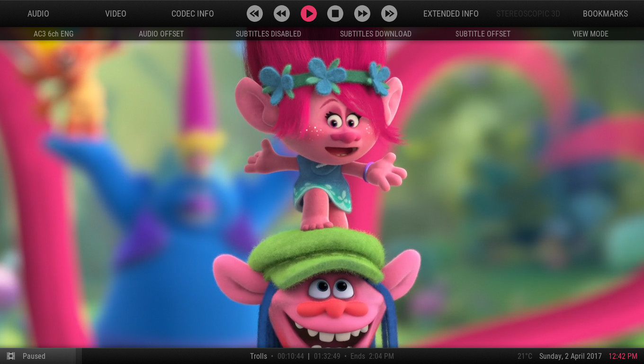Screen dimensions: 644x364
Task: Skip to next with the rightmost playback button
Action: pos(389,14)
